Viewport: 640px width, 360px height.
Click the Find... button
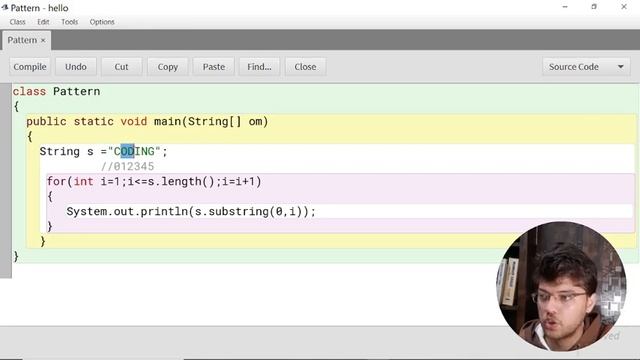tap(259, 67)
